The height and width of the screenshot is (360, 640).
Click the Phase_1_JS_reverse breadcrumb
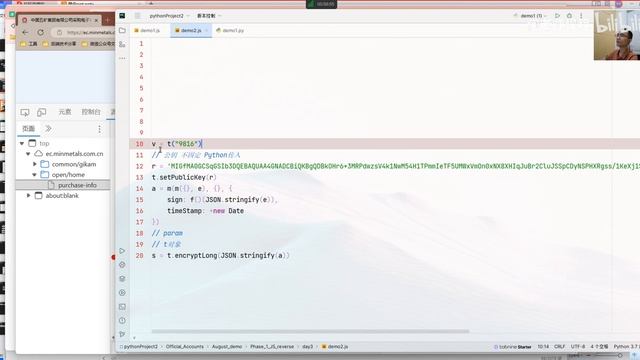tap(272, 347)
